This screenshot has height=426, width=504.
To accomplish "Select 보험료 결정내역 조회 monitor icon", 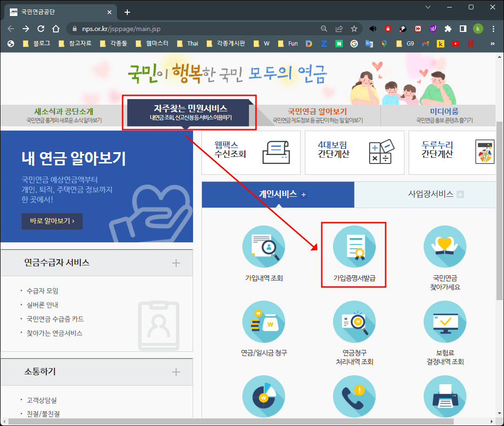I will (445, 322).
